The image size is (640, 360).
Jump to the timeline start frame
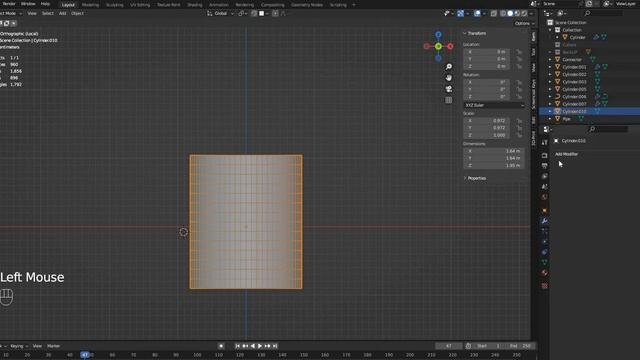point(238,346)
